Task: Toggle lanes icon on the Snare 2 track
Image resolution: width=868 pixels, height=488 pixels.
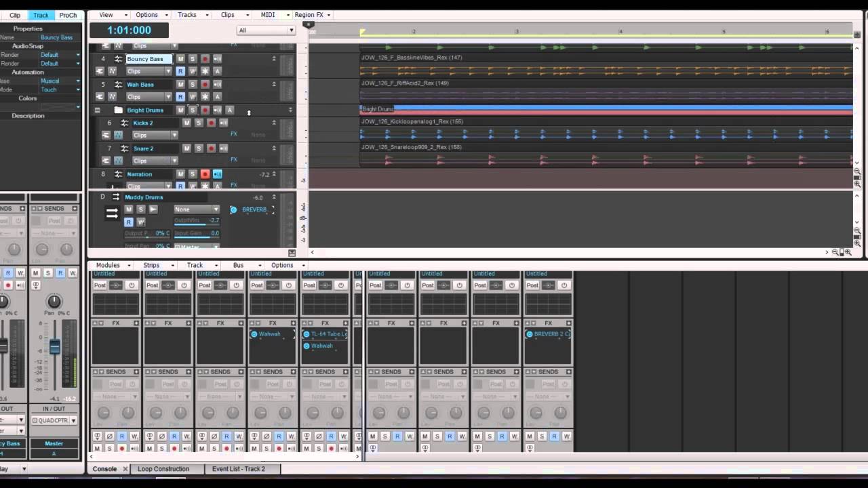Action: 106,161
